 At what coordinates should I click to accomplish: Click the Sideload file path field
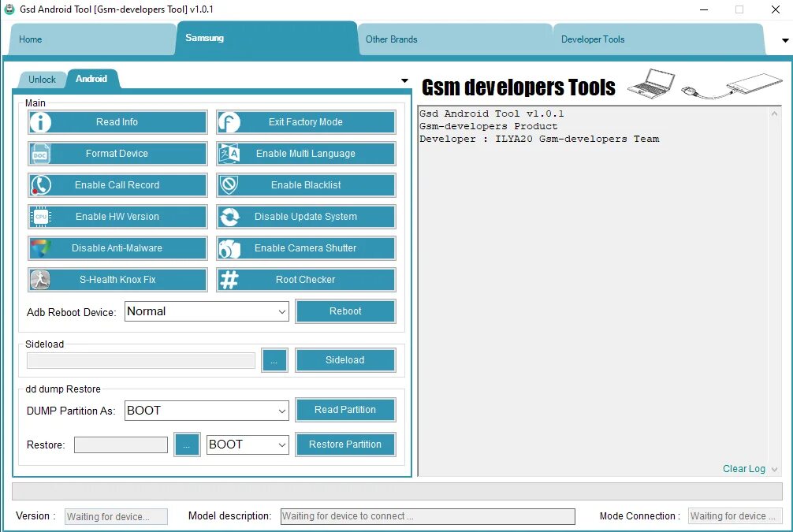(141, 360)
